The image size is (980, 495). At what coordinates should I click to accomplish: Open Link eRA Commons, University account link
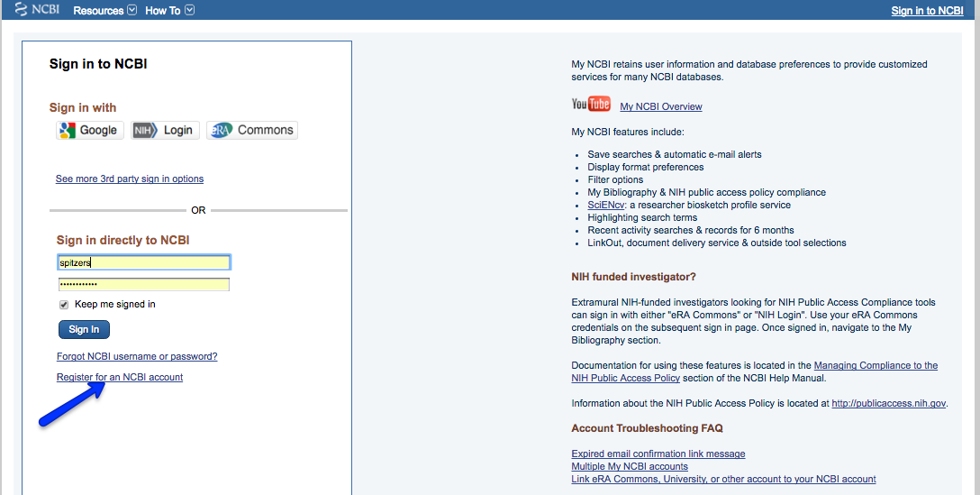724,479
